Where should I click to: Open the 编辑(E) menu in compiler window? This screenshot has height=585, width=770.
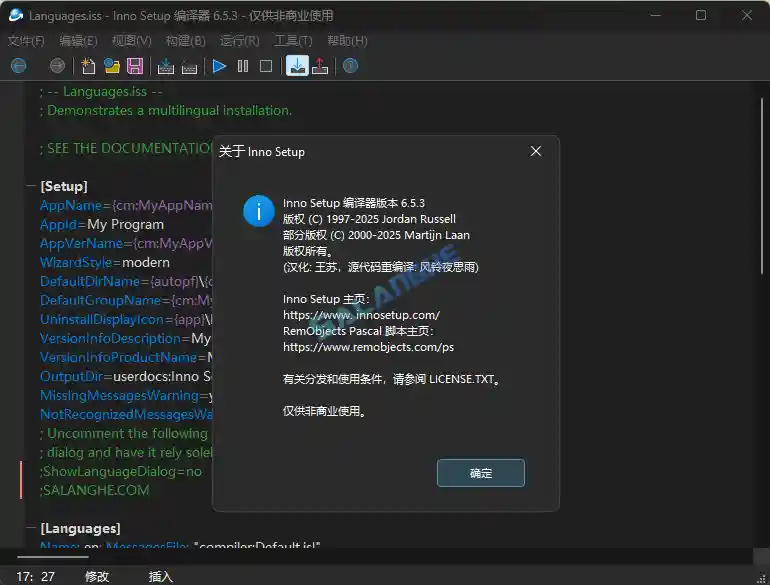pyautogui.click(x=79, y=41)
